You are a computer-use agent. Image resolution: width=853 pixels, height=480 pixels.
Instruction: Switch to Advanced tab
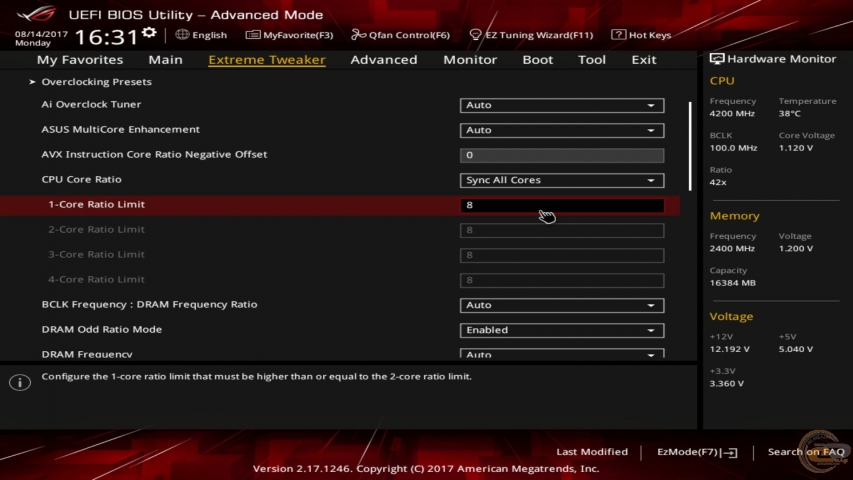[x=384, y=60]
